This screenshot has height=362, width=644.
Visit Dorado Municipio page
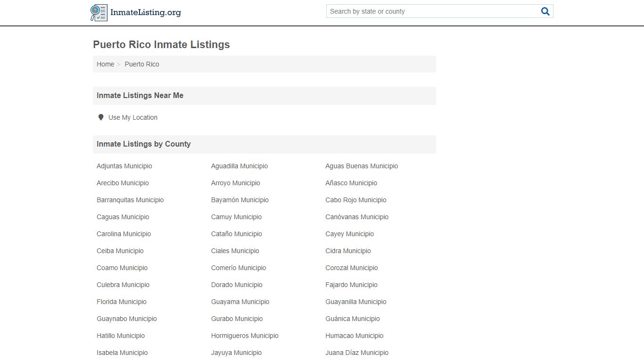pos(237,285)
